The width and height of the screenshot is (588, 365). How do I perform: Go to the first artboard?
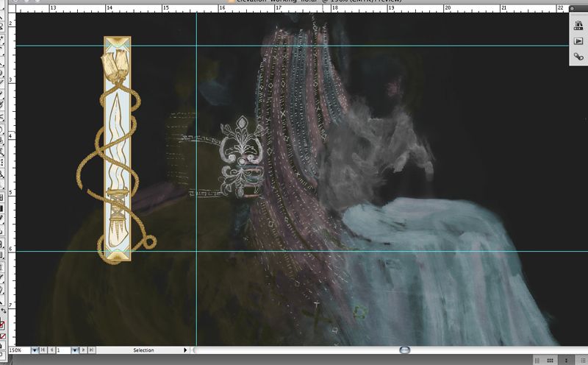point(43,350)
